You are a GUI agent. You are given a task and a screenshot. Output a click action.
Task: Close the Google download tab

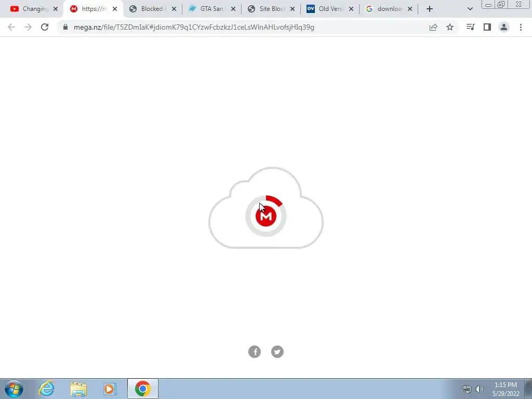(410, 9)
